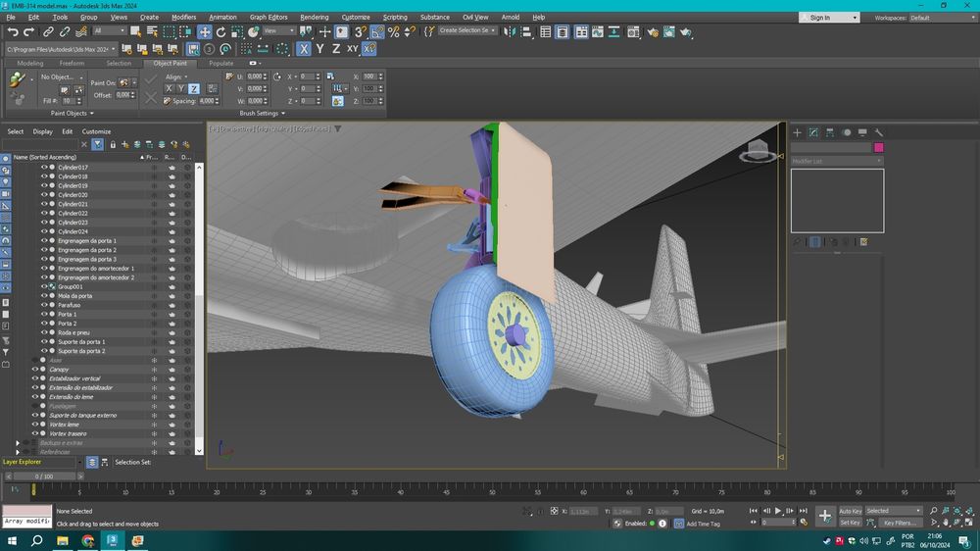This screenshot has width=980, height=551.
Task: Switch to the Modeling ribbon tab
Action: coord(30,63)
